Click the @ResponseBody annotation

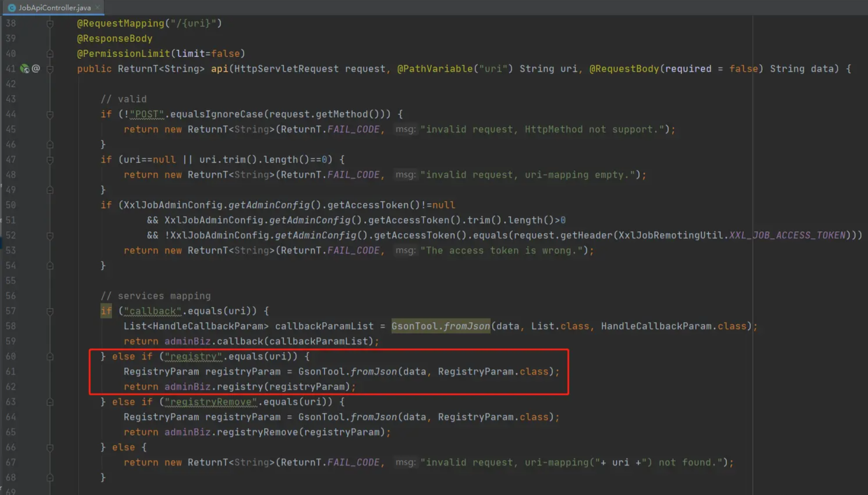pyautogui.click(x=115, y=38)
